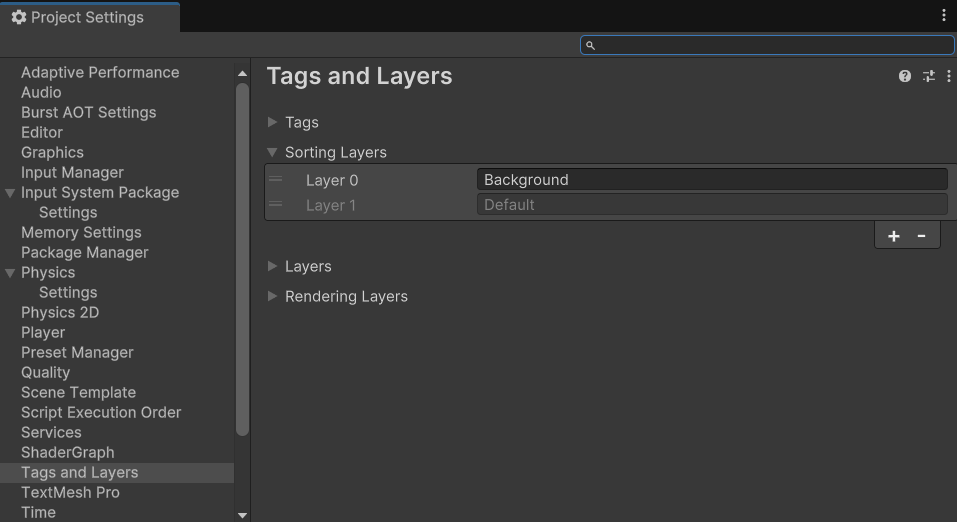Open the Project Settings window options menu
Screen dimensions: 957x522
pyautogui.click(x=943, y=15)
